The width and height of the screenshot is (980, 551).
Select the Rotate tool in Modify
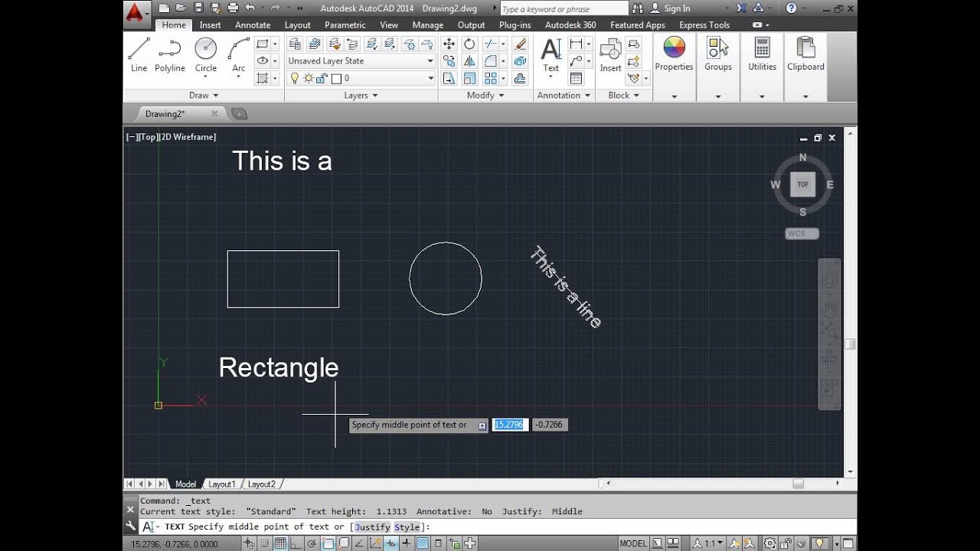(469, 44)
